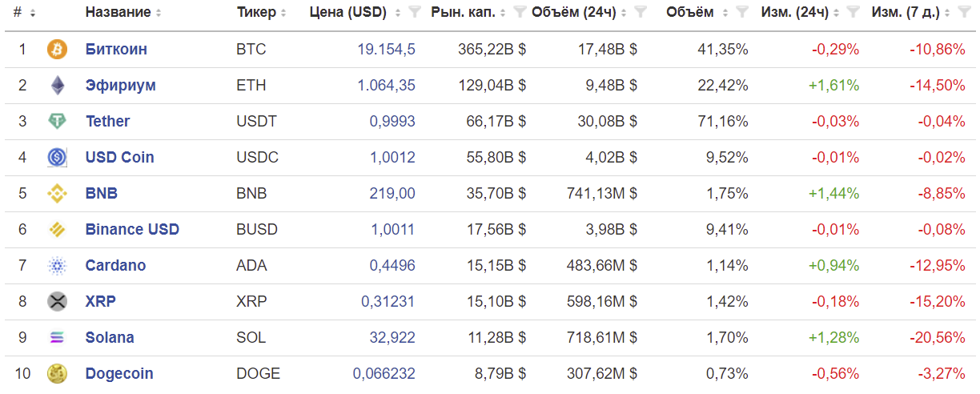Open the Binance USD link
The image size is (980, 394).
132,230
